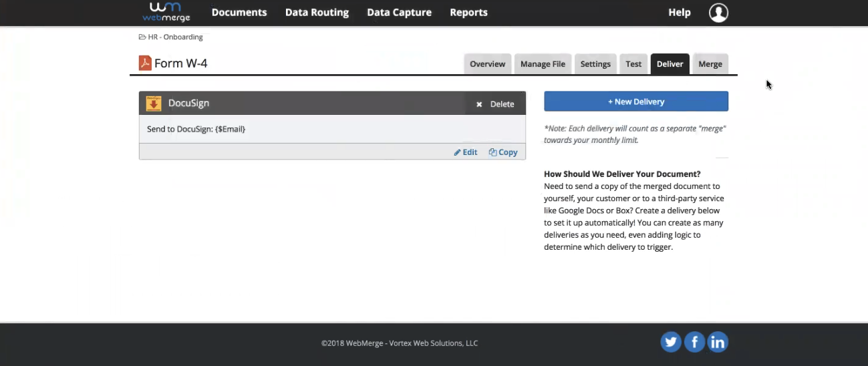Viewport: 868px width, 366px height.
Task: Open the Documents menu
Action: tap(239, 12)
